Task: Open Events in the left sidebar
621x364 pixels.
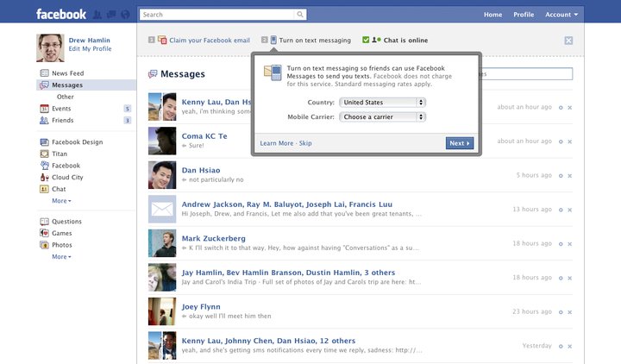Action: (62, 109)
